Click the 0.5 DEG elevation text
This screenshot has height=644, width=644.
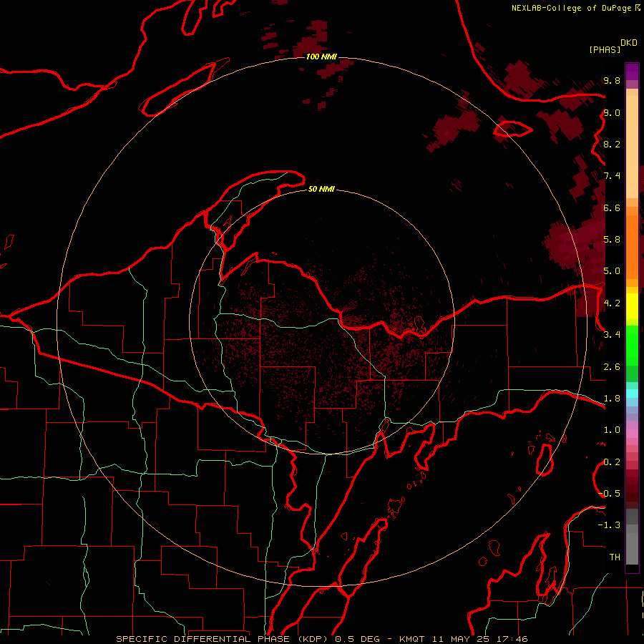[x=357, y=639]
